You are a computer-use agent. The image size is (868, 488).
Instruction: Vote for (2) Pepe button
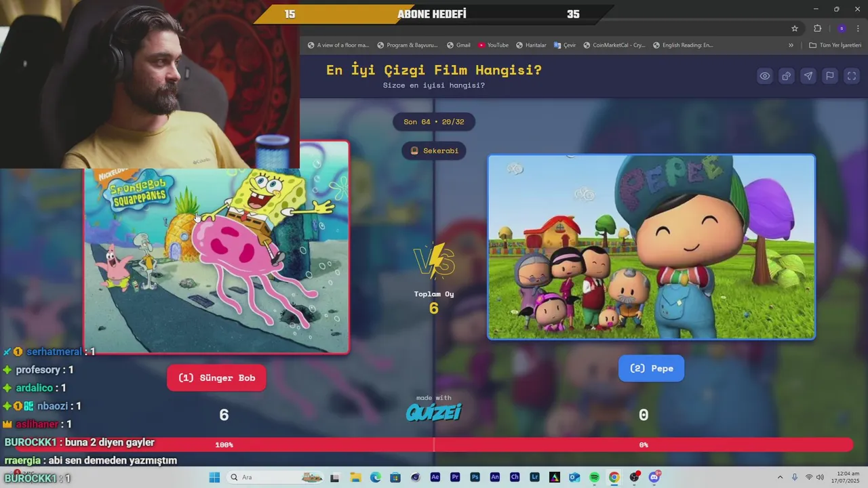pyautogui.click(x=651, y=369)
